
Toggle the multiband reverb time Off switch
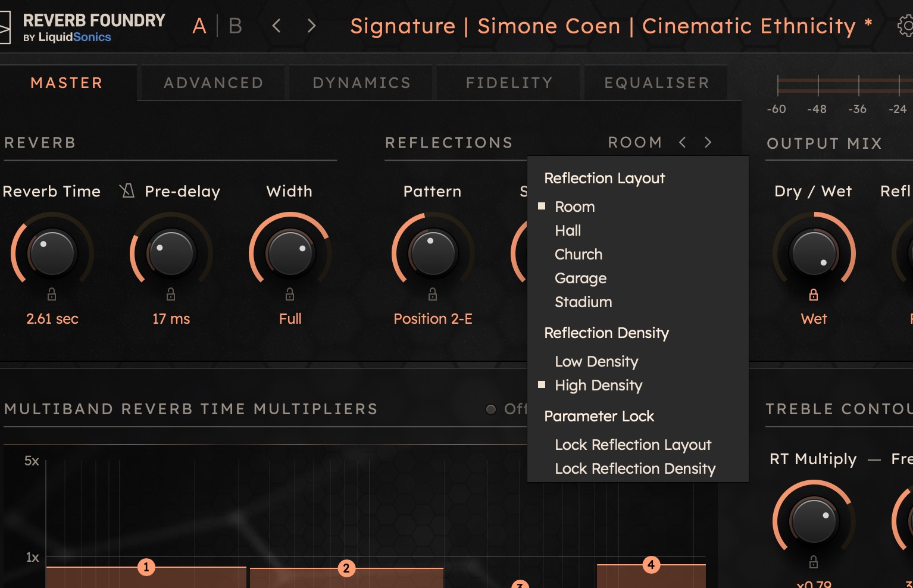[x=491, y=409]
